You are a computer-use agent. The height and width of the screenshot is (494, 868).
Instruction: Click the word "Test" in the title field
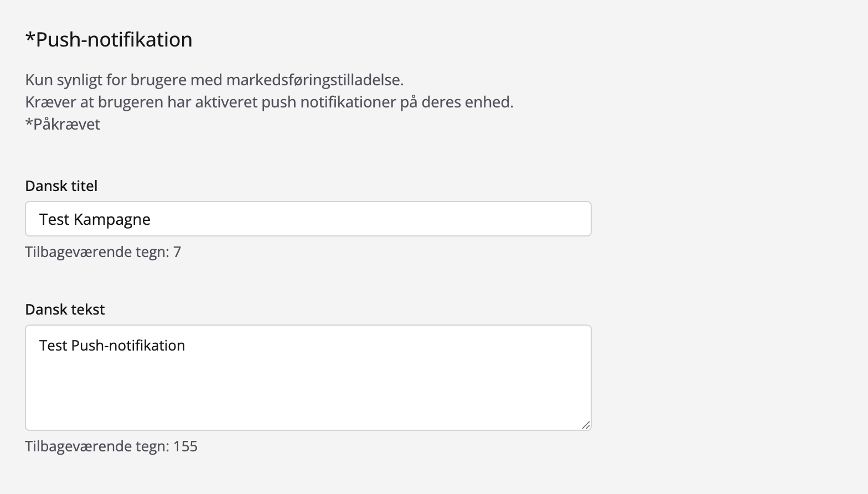54,220
